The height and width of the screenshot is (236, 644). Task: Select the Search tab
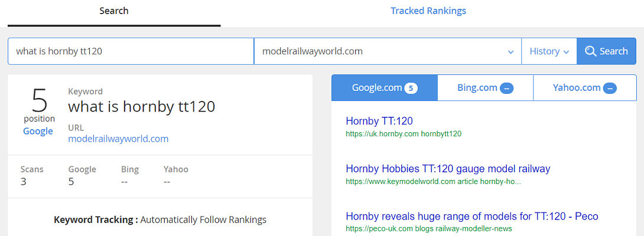click(114, 11)
